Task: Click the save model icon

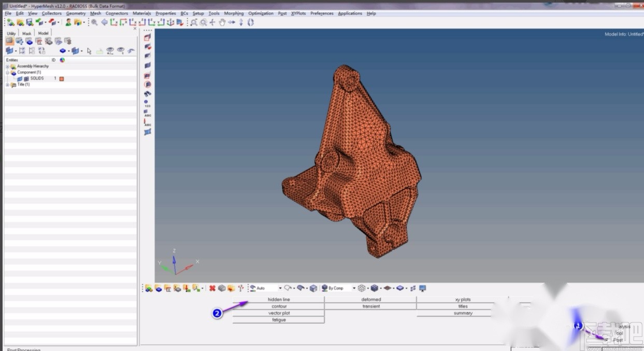Action: point(30,22)
